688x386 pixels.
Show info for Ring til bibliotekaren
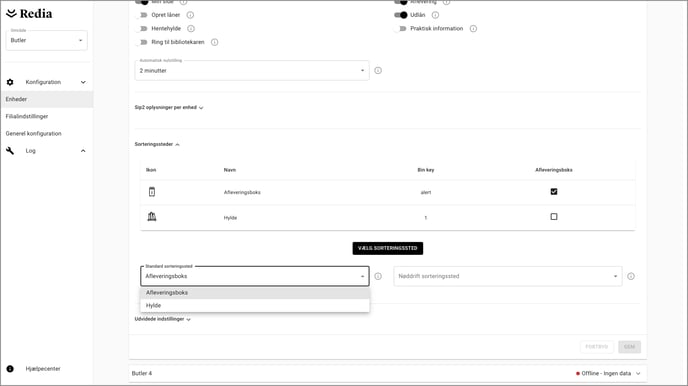pyautogui.click(x=215, y=42)
